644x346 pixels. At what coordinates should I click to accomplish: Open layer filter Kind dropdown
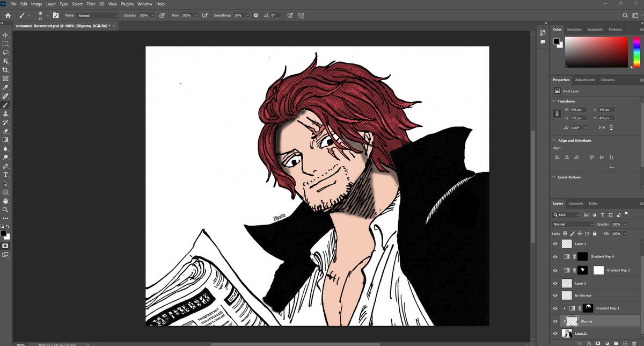pyautogui.click(x=566, y=214)
